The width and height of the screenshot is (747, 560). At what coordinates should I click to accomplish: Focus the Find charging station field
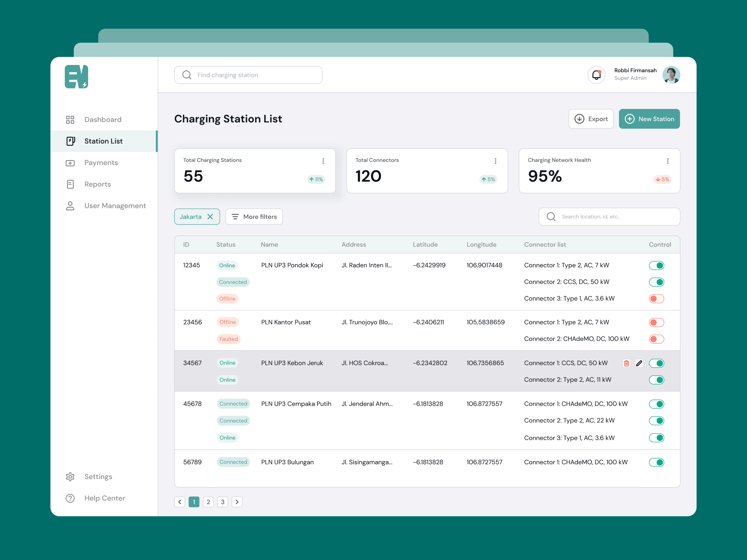click(248, 75)
